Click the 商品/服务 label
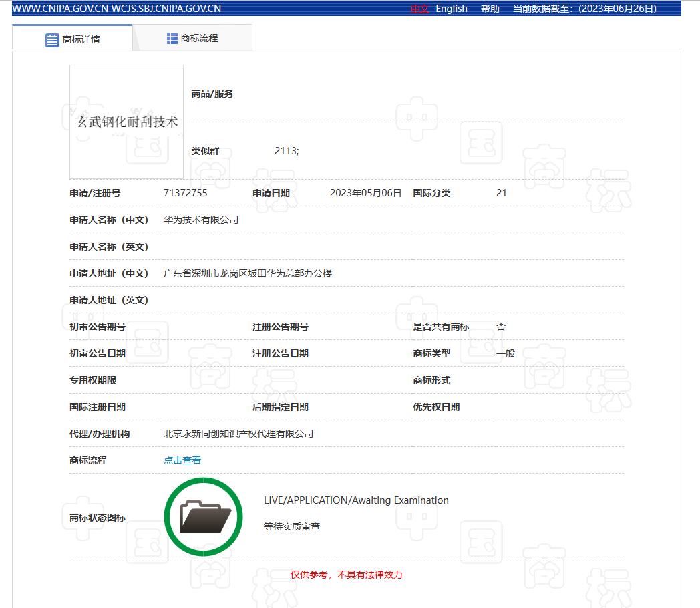The width and height of the screenshot is (700, 608). (212, 94)
